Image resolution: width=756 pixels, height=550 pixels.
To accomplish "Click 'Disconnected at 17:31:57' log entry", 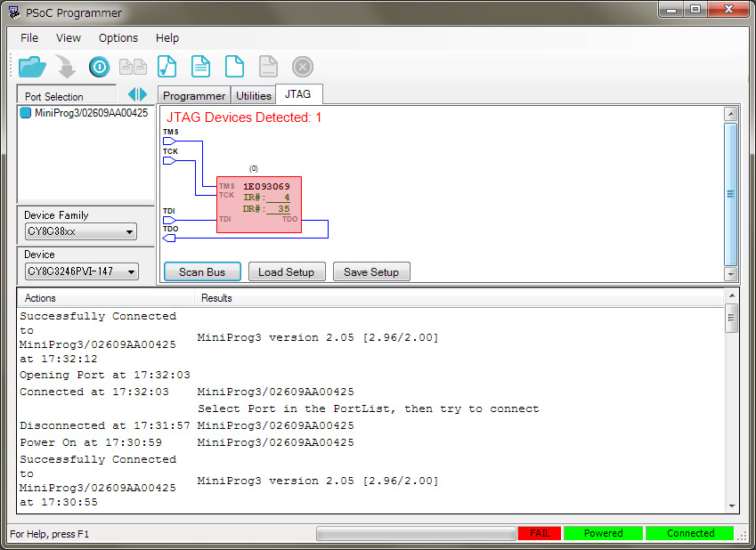I will 105,425.
